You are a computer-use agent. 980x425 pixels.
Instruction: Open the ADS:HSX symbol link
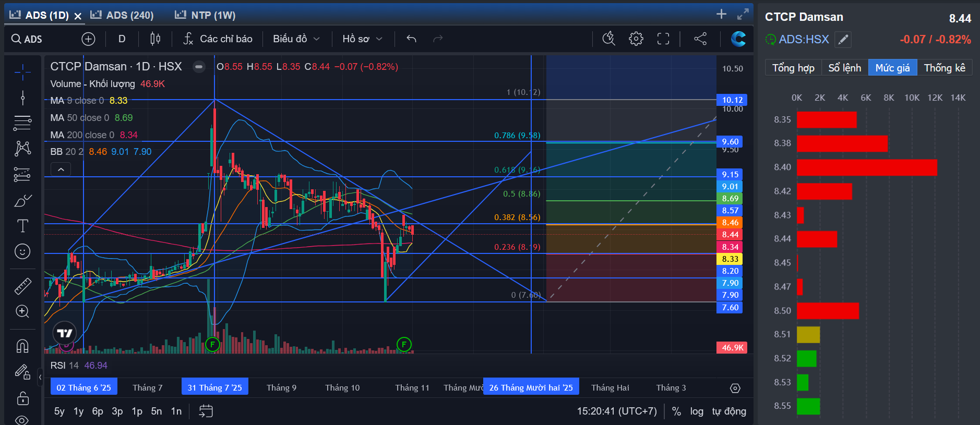(804, 39)
